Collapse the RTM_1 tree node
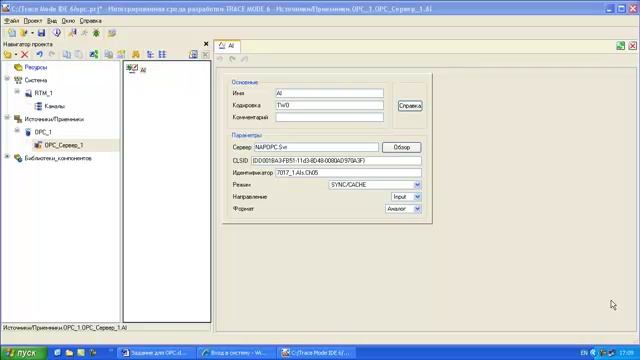 (x=17, y=91)
